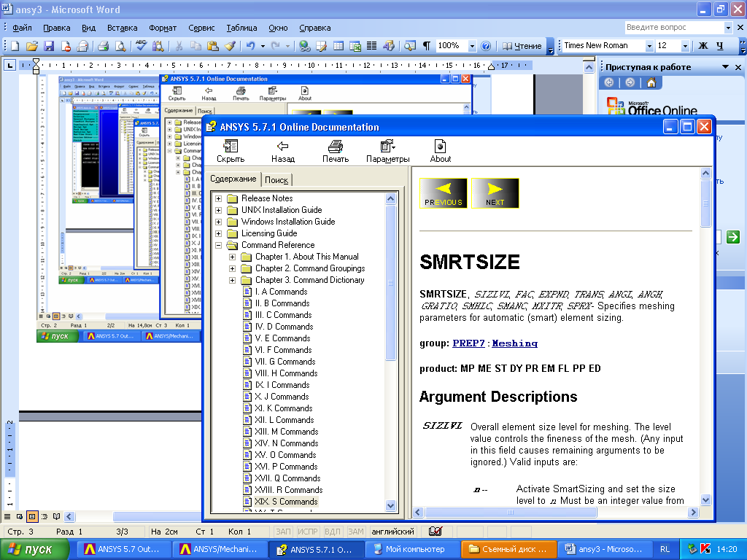Click the NEXT navigation button
This screenshot has width=747, height=560.
click(x=495, y=192)
